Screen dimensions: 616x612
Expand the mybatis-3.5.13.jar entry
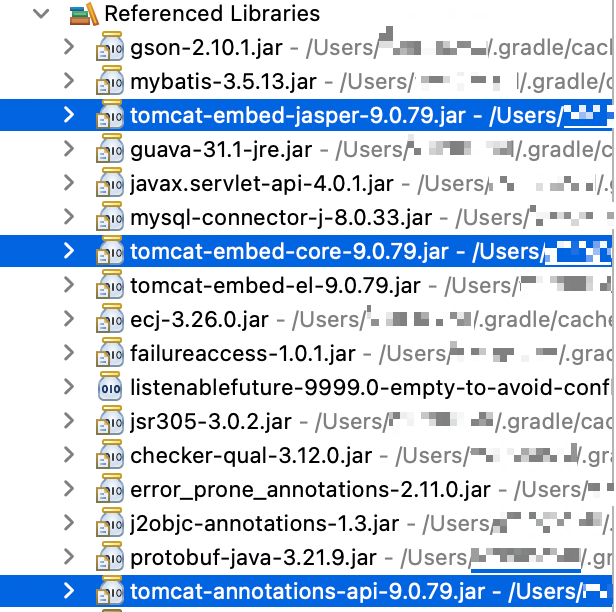click(x=69, y=81)
